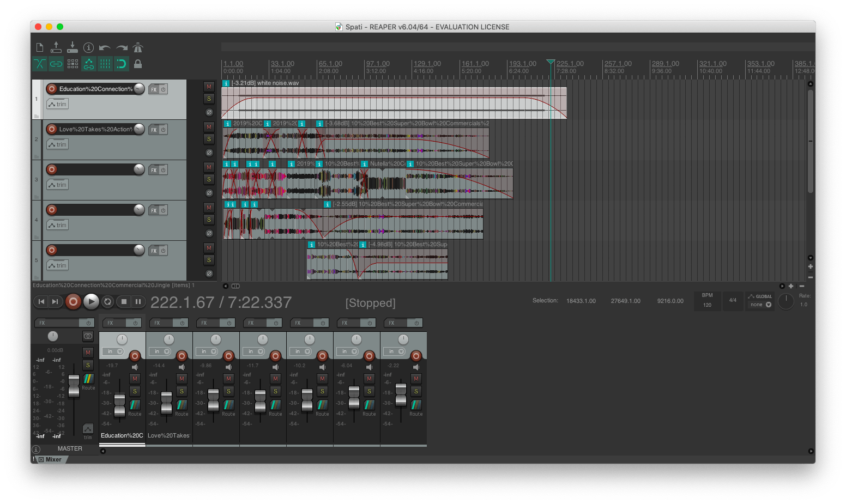Open FX button on track 1 Education%20Connection
Screen dimensions: 846x504
[x=154, y=89]
